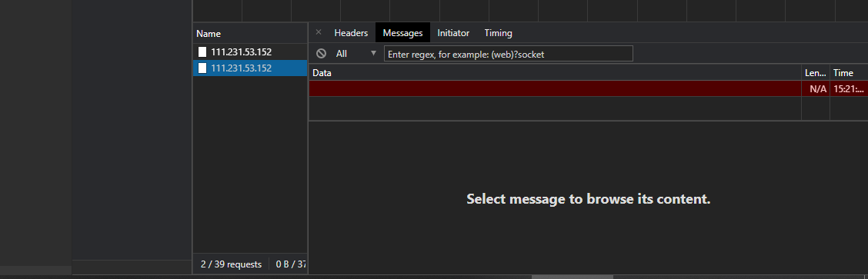
Task: Select the highlighted 111.231.53.152 request
Action: click(250, 68)
